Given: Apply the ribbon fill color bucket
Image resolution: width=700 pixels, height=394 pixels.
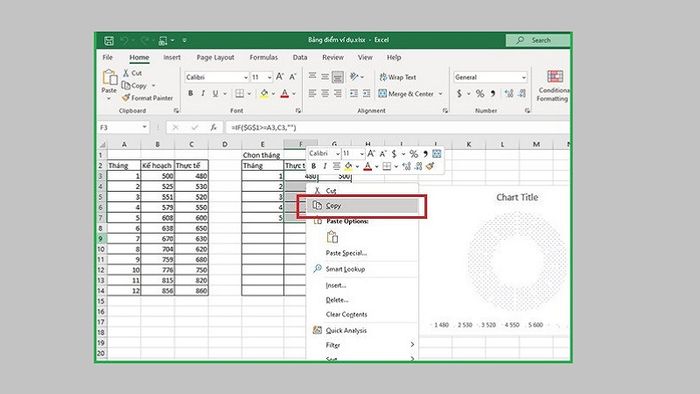Looking at the screenshot, I should 264,93.
